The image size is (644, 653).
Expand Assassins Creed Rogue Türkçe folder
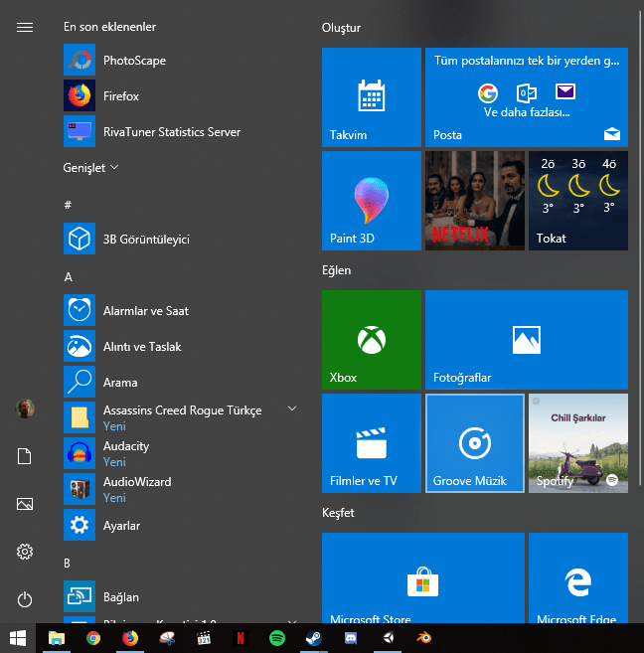tap(292, 409)
